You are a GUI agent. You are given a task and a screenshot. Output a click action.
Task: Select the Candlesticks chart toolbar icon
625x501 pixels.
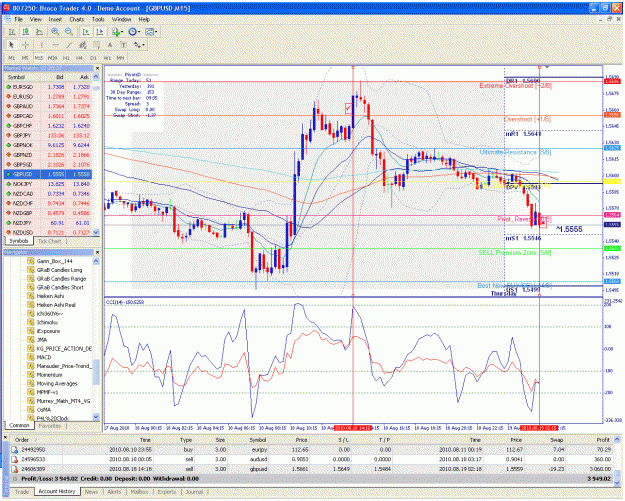pos(26,32)
